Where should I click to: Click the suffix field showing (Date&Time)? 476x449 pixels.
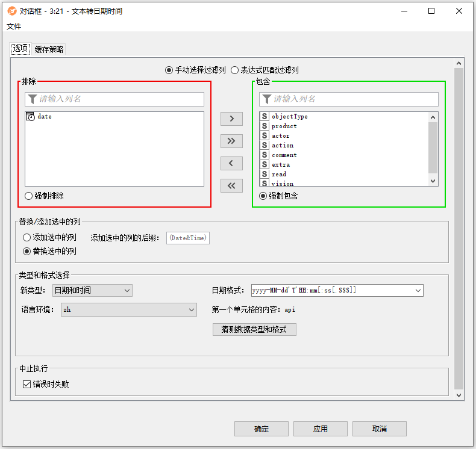[188, 238]
